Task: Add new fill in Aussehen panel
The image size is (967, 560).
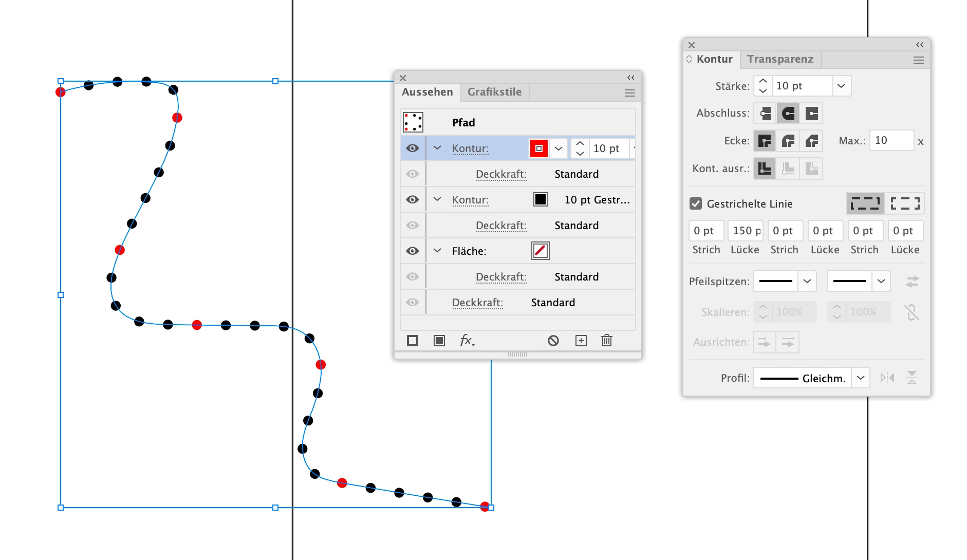Action: (x=439, y=341)
